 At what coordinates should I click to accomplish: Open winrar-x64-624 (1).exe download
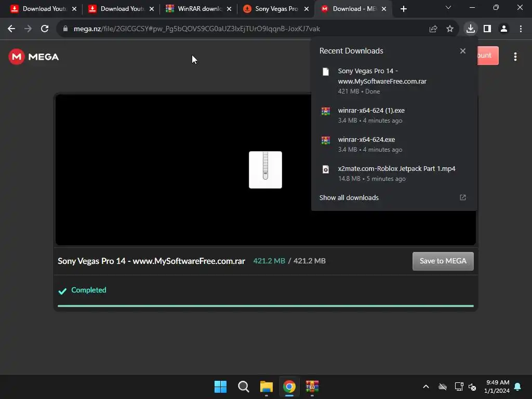pyautogui.click(x=394, y=115)
